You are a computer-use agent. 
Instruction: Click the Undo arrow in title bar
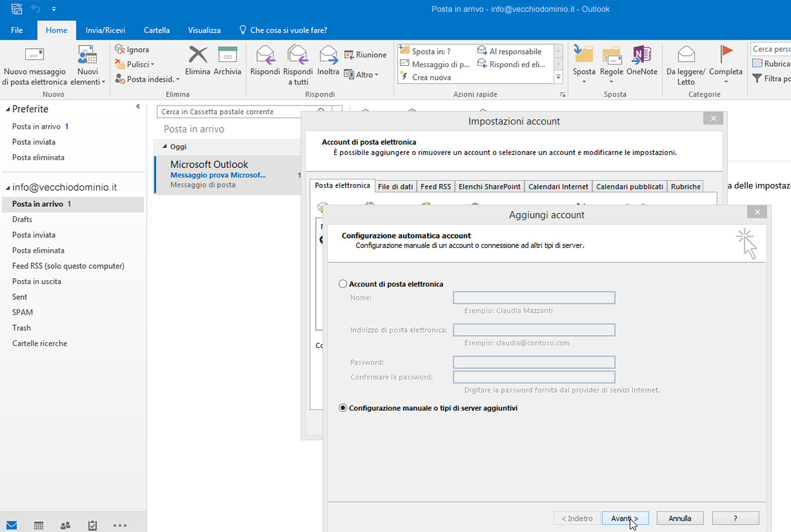point(36,9)
